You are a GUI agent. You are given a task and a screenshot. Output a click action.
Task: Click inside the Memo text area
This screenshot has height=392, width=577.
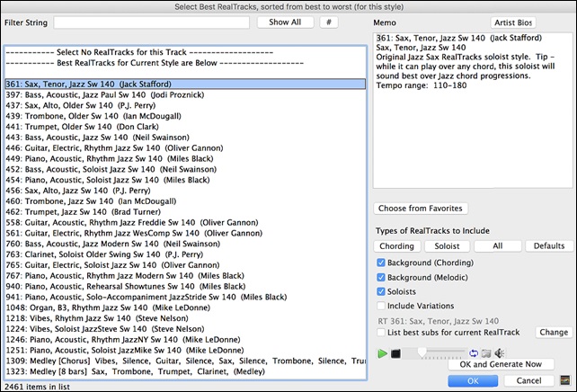(473, 111)
